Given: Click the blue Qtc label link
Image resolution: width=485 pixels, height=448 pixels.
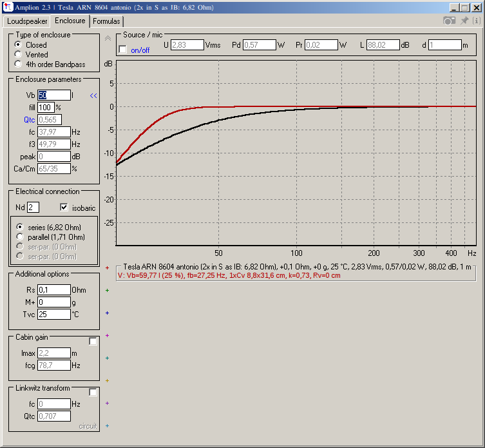Looking at the screenshot, I should [30, 120].
